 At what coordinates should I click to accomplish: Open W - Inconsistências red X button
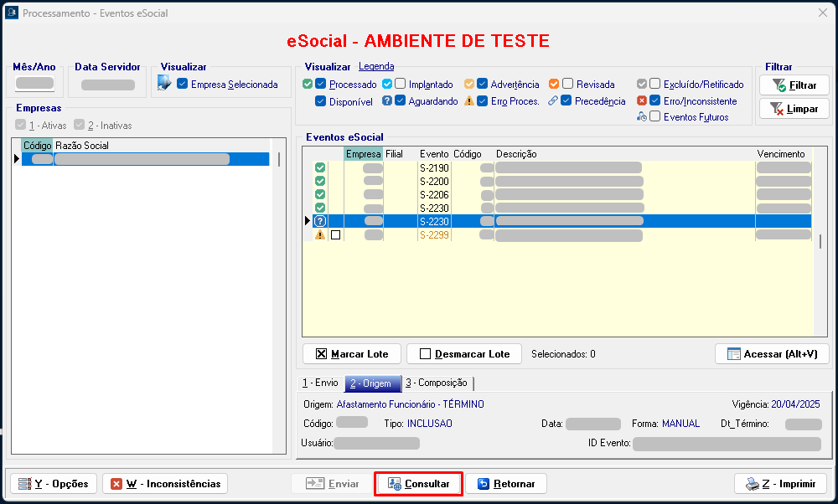click(x=165, y=484)
